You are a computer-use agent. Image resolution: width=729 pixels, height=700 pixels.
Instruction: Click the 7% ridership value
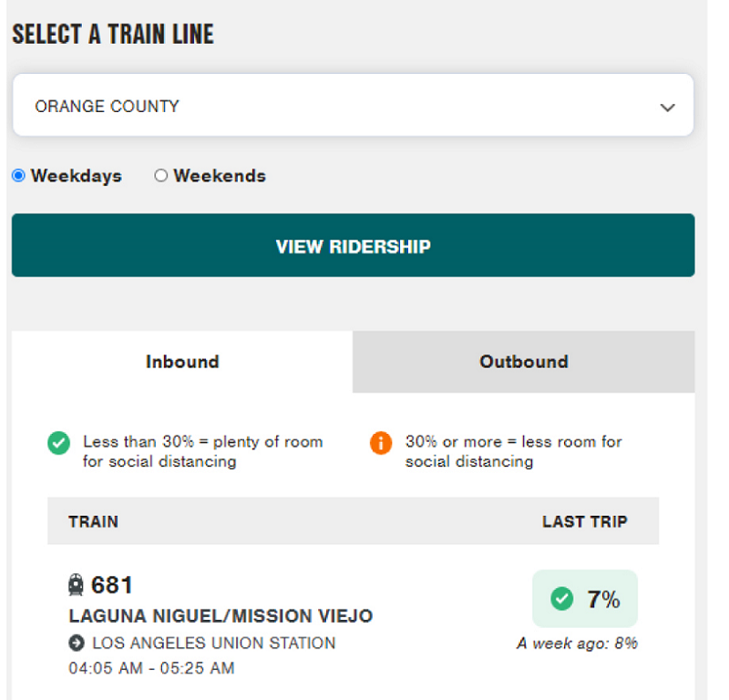[603, 599]
